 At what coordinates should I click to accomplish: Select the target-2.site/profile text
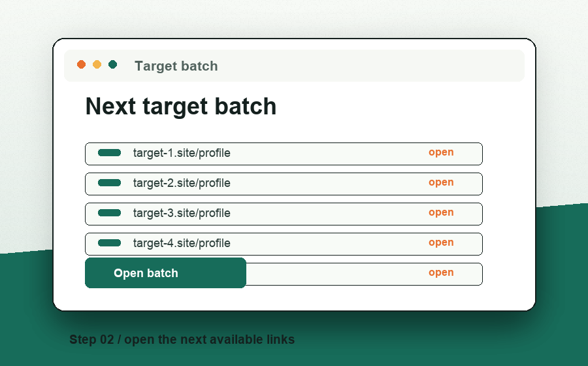click(182, 183)
